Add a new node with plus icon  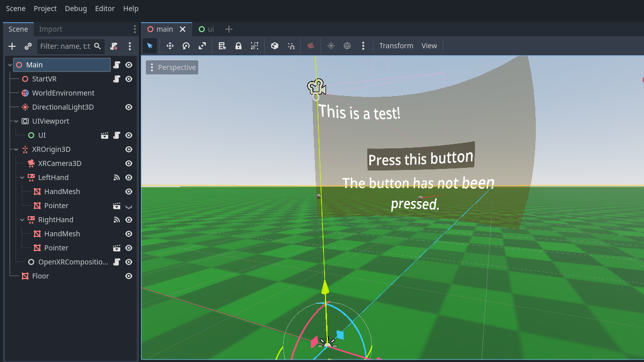point(12,46)
